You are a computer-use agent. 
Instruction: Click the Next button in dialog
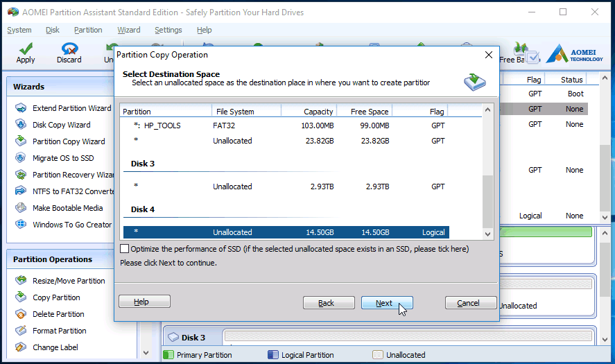[387, 303]
